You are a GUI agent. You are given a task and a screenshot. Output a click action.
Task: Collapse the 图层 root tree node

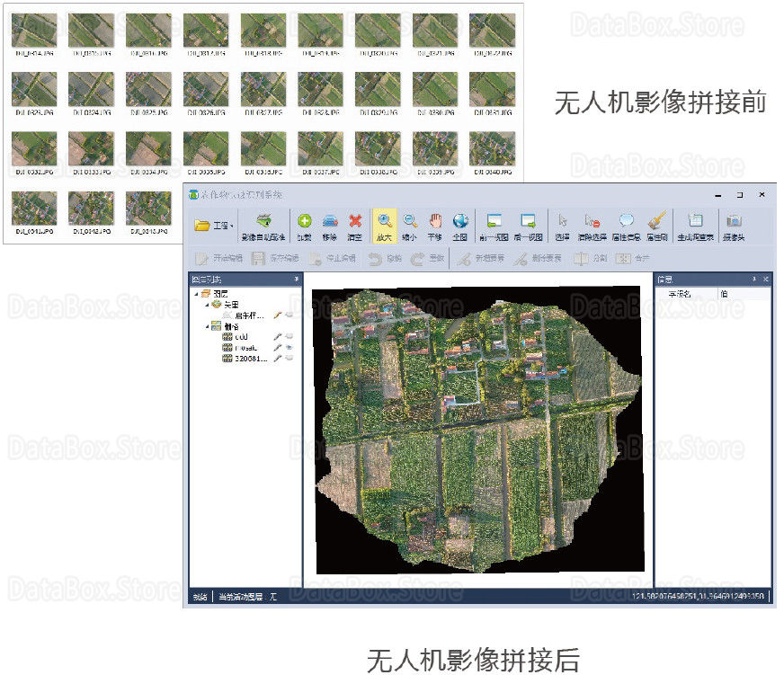coord(197,294)
